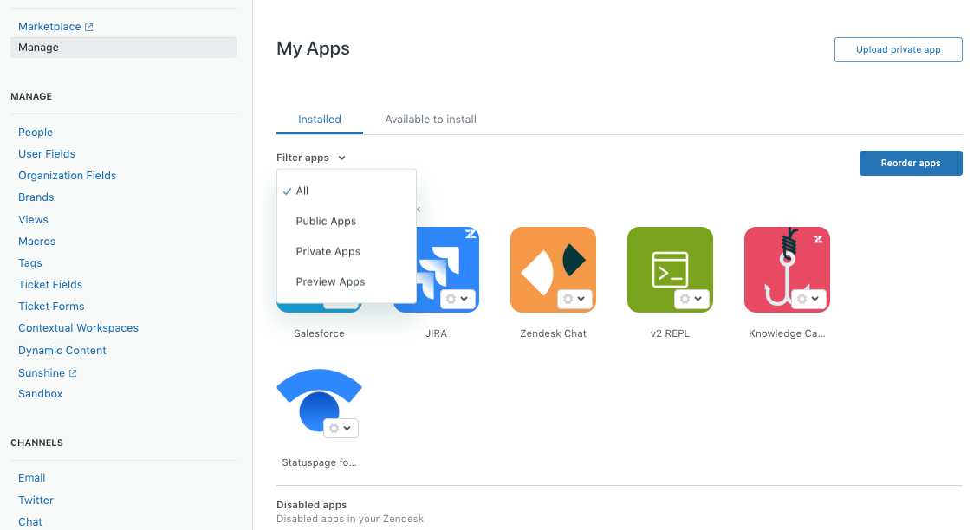
Task: Choose Private Apps in the filter list
Action: [x=328, y=251]
